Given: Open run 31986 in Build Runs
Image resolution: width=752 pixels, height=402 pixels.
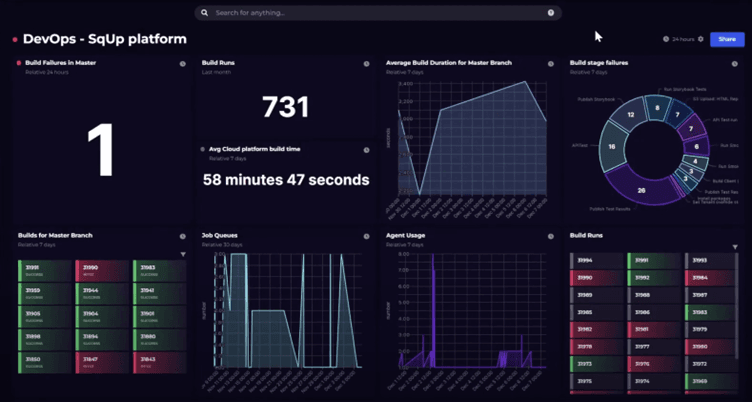Looking at the screenshot, I should (x=654, y=312).
